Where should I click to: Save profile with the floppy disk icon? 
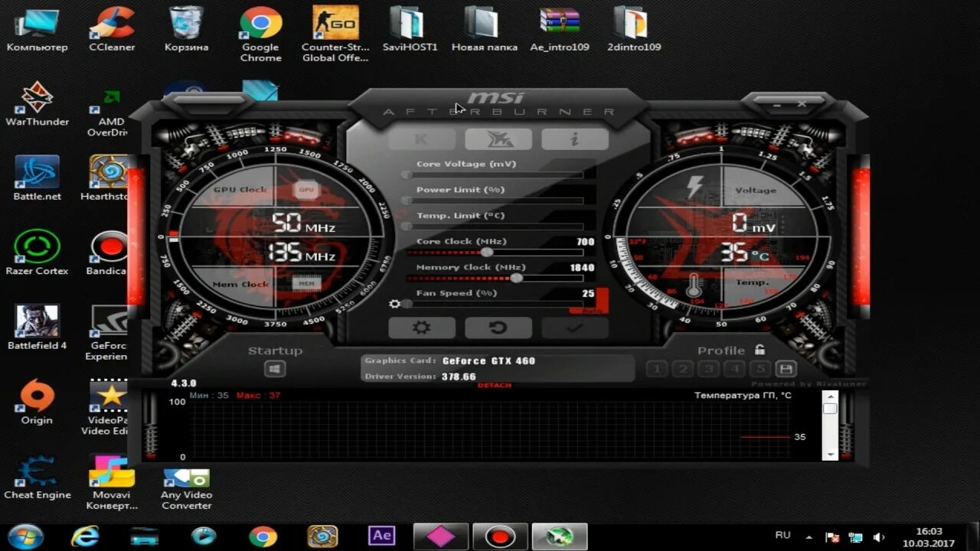[x=786, y=369]
